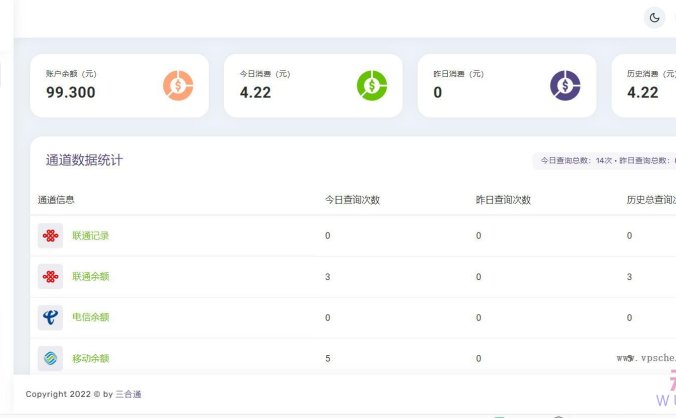Open the 联通记录 channel link
This screenshot has width=676, height=418.
pos(91,236)
